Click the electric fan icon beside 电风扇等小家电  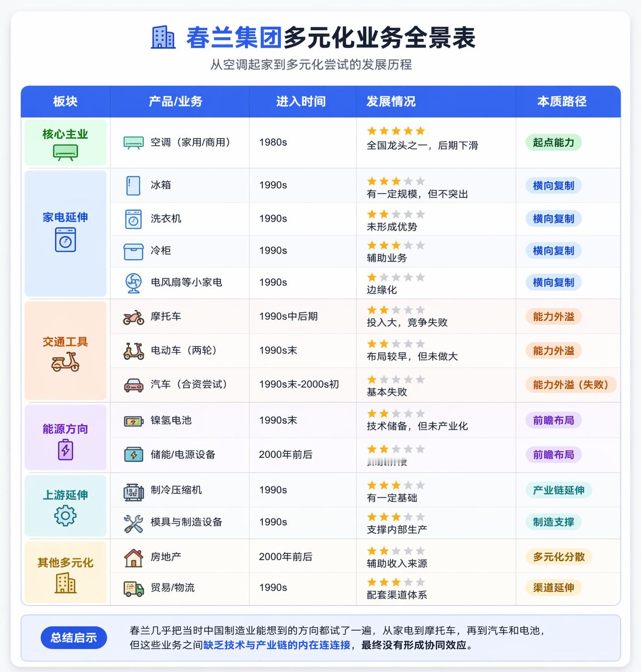(133, 283)
